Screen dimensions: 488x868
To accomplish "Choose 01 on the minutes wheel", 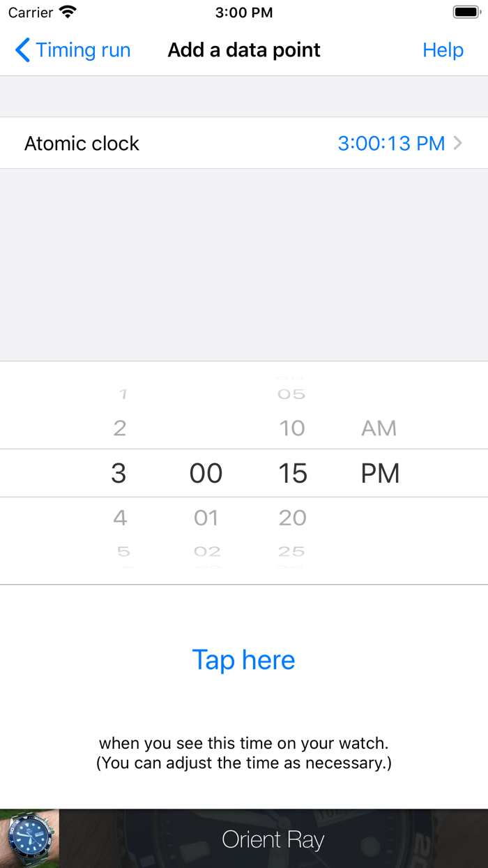I will tap(206, 518).
